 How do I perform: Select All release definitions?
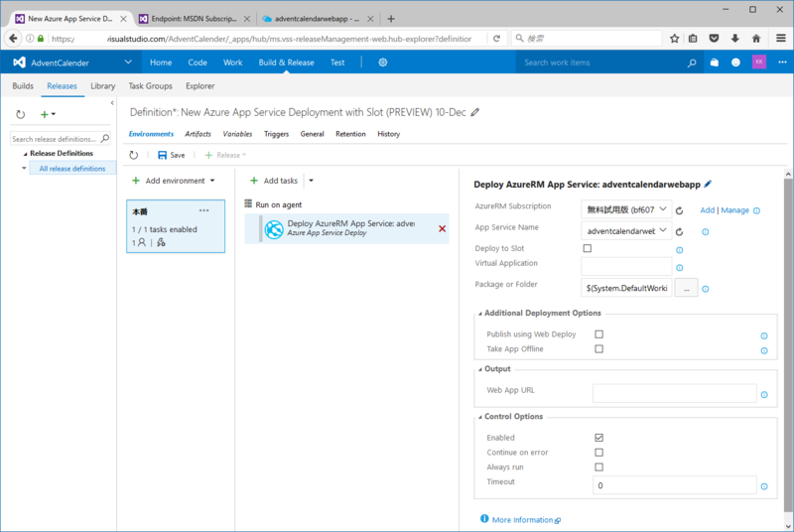pos(72,169)
